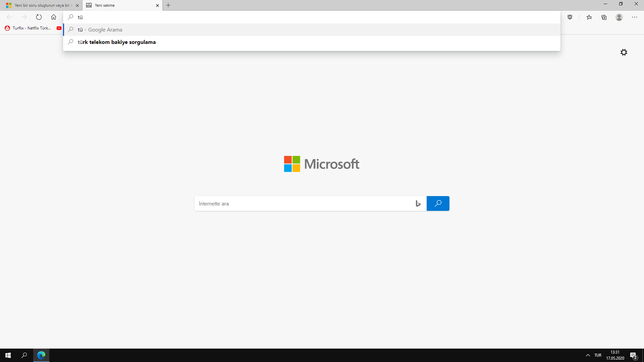Go back with the browser back arrow
The width and height of the screenshot is (644, 362).
[x=9, y=17]
